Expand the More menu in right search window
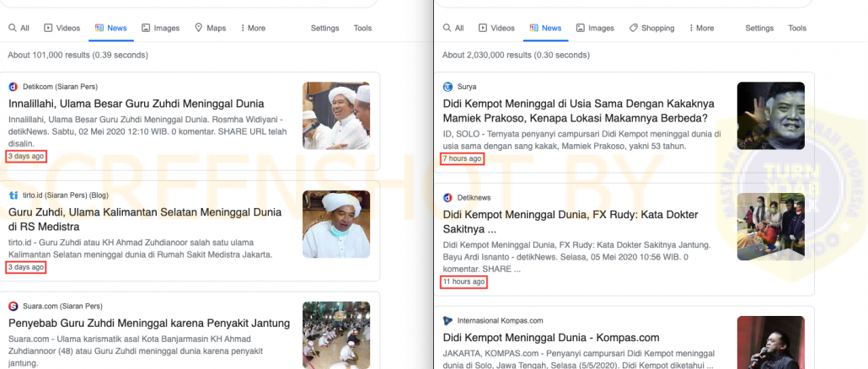Image resolution: width=868 pixels, height=369 pixels. 701,28
